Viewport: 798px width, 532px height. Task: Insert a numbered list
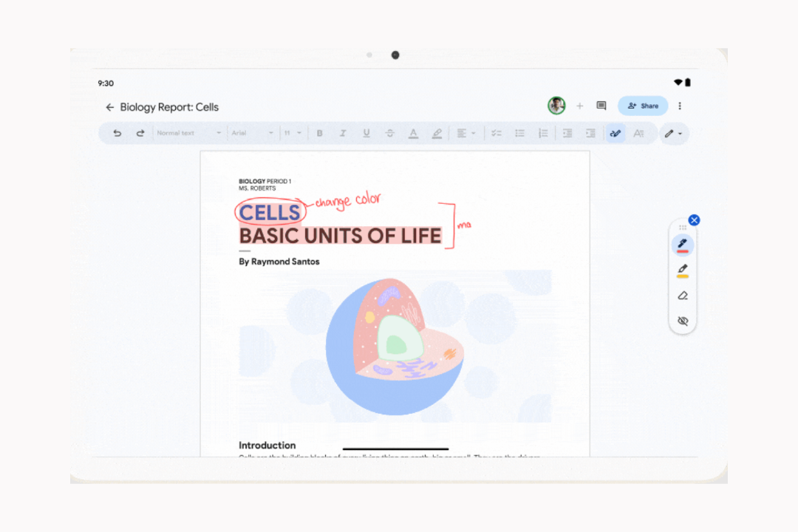coord(543,133)
